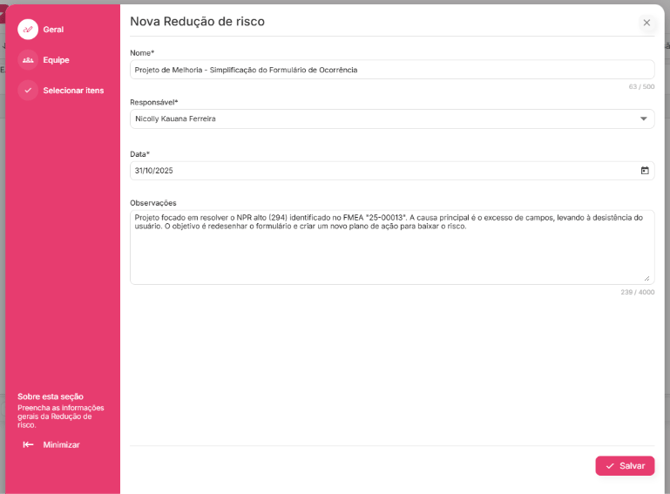
Task: Click into the Nome text field
Action: click(x=390, y=70)
